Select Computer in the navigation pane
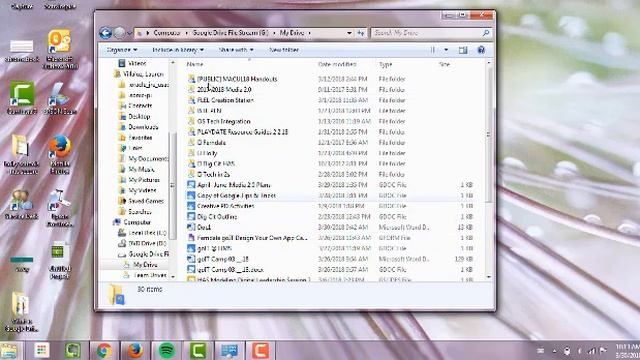 pos(137,222)
